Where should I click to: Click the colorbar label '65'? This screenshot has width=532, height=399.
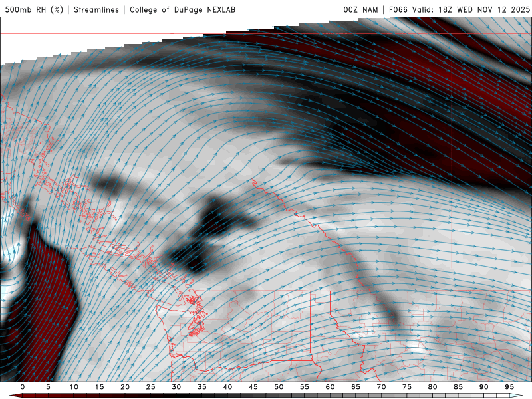pos(356,387)
